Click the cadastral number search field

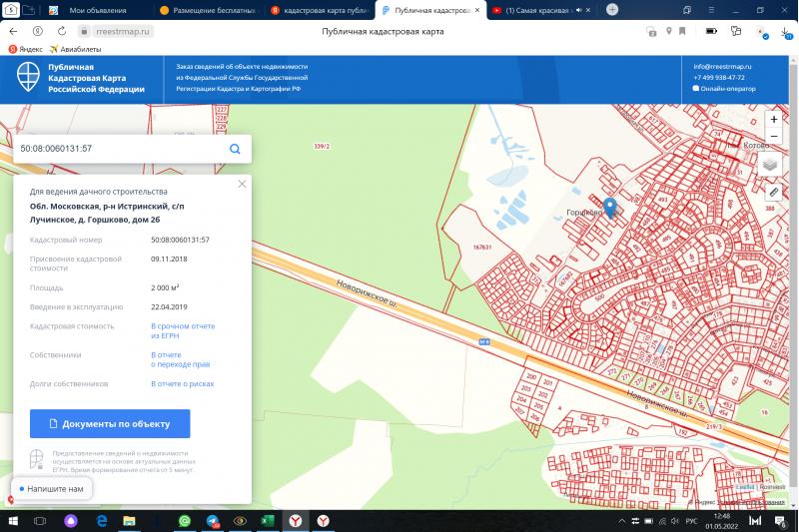tap(120, 149)
